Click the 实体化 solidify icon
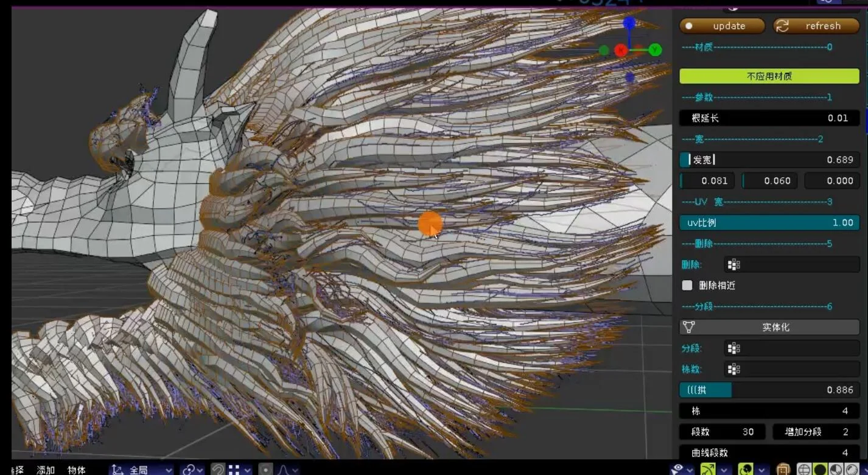 (688, 327)
